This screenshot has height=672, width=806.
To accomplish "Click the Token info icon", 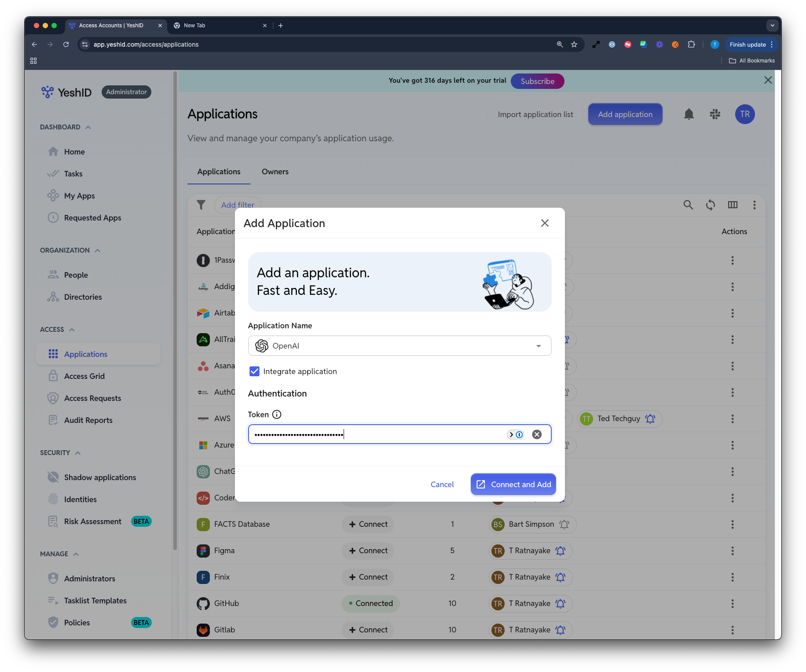I will click(277, 415).
